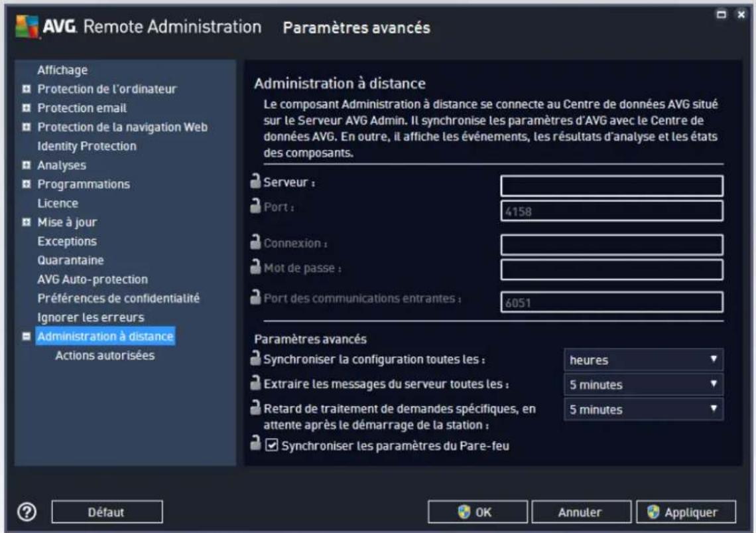
Task: Click the Connexion input field
Action: pyautogui.click(x=612, y=245)
